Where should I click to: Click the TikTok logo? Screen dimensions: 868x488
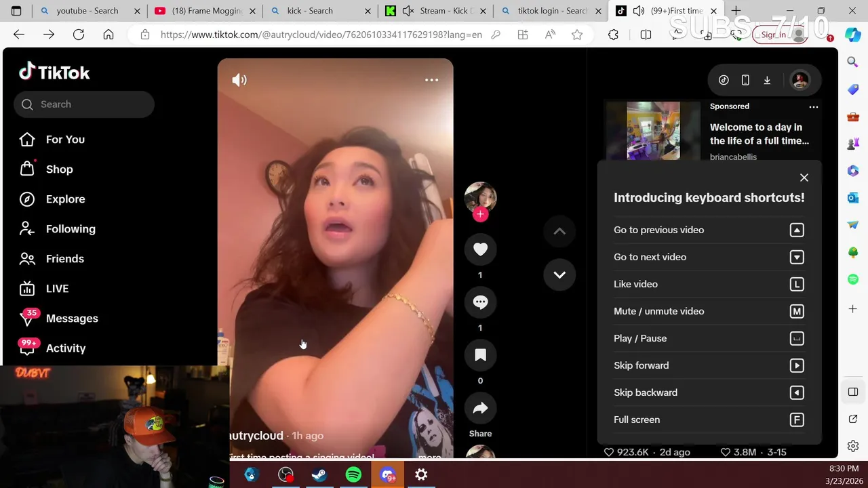(x=54, y=72)
